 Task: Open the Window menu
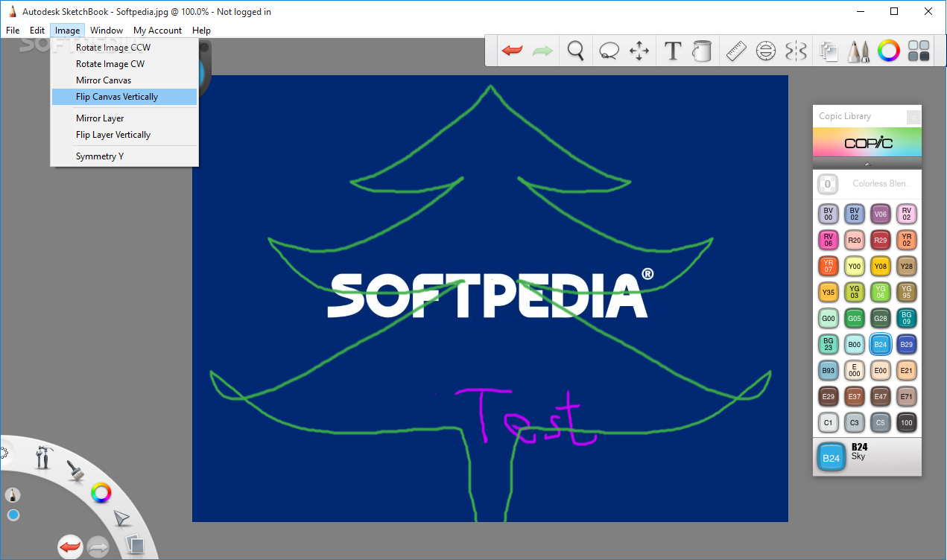click(x=107, y=31)
